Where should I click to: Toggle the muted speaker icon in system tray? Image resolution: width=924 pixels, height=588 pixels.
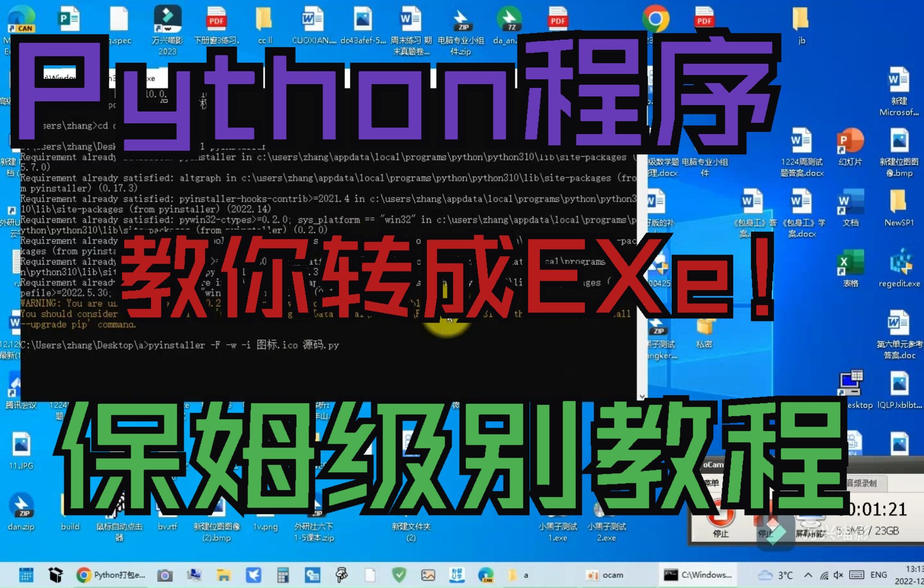(839, 575)
